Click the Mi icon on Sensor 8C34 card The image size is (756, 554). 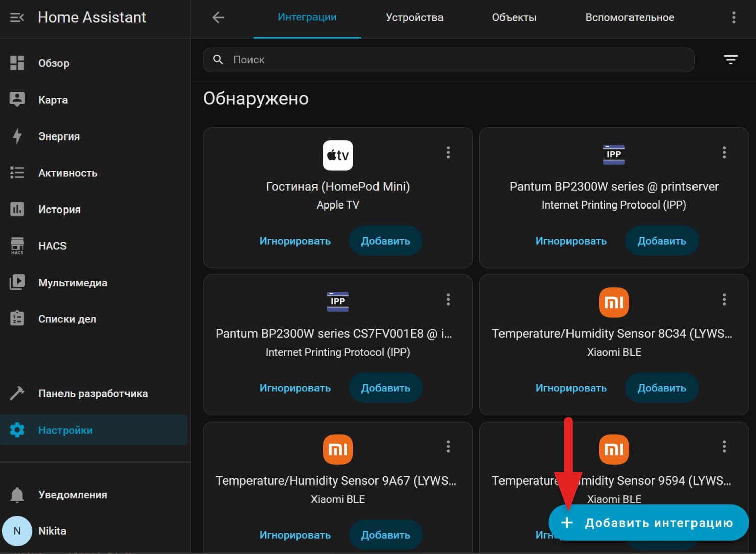click(614, 302)
